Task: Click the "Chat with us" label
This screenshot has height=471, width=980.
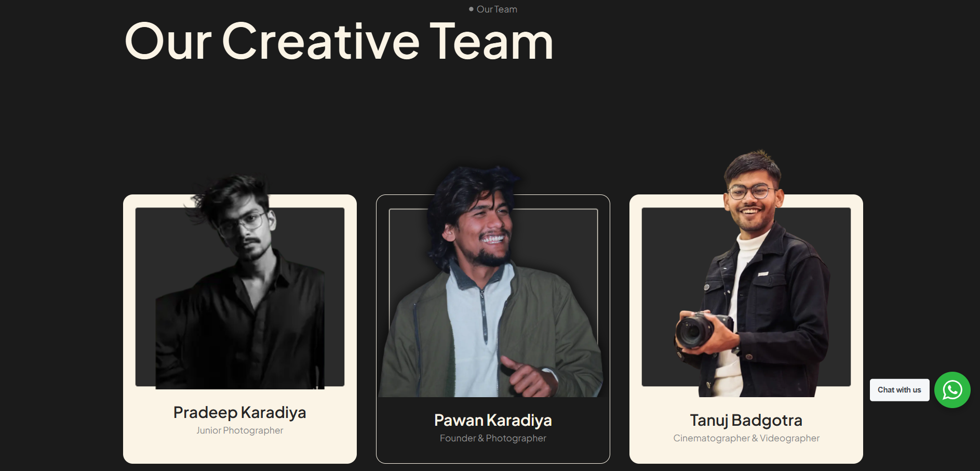Action: (900, 390)
